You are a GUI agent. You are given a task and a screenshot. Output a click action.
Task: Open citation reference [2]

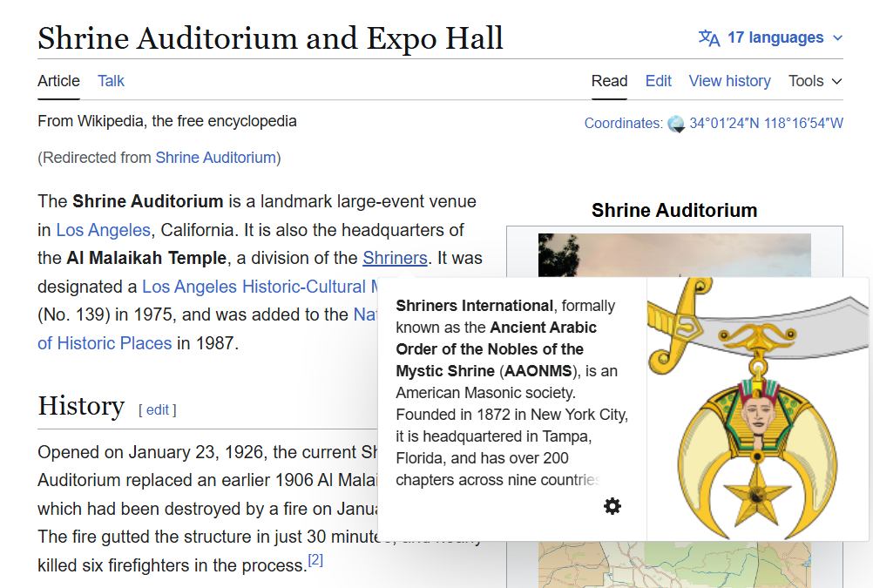315,560
